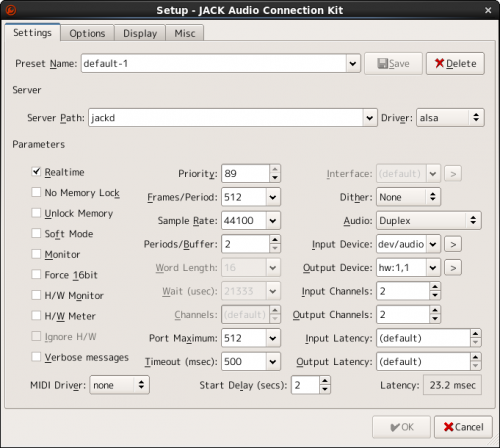Open Frames/Period dropdown

(273, 197)
